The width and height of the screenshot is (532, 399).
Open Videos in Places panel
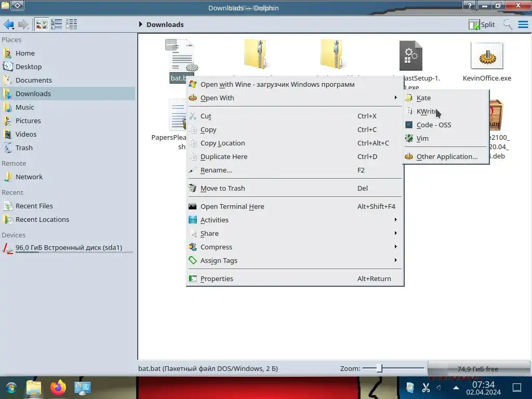click(x=68, y=135)
